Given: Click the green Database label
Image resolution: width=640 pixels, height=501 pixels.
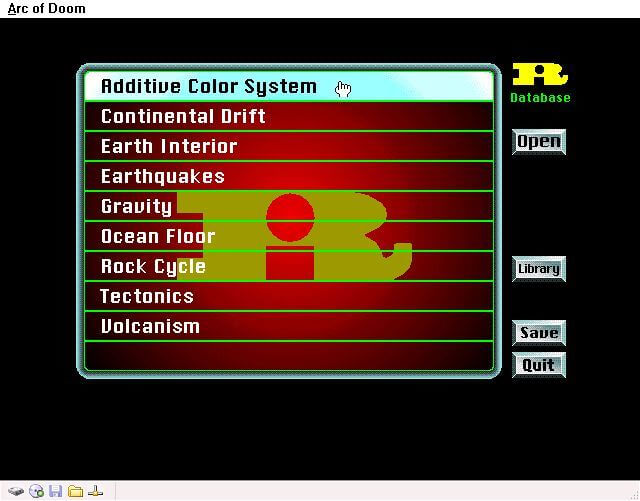Looking at the screenshot, I should tap(540, 98).
